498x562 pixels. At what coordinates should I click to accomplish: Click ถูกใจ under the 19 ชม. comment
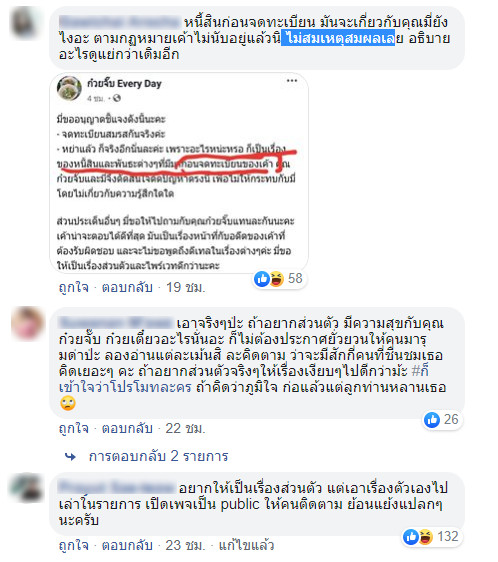point(73,287)
